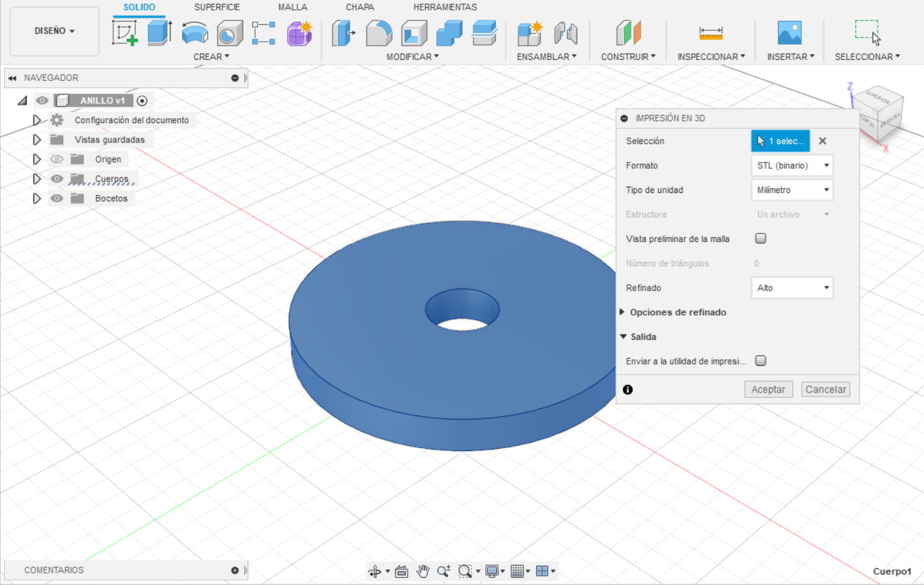
Task: Click the 1 selec... selection button
Action: coord(781,141)
